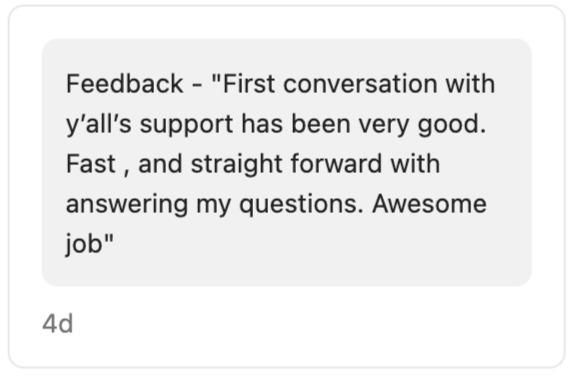Click the word Awesome
Viewport: 575px width, 377px height.
(429, 204)
